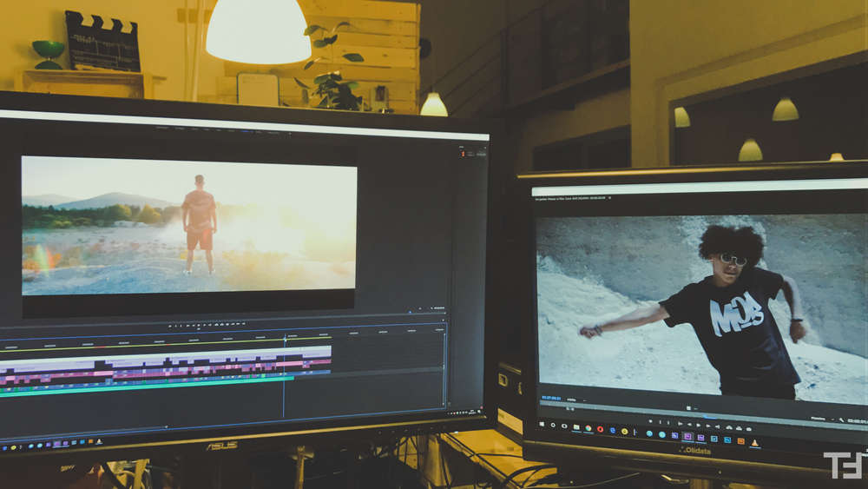Image resolution: width=868 pixels, height=489 pixels.
Task: Open the orange Illustrator icon in the taskbar
Action: [740, 441]
